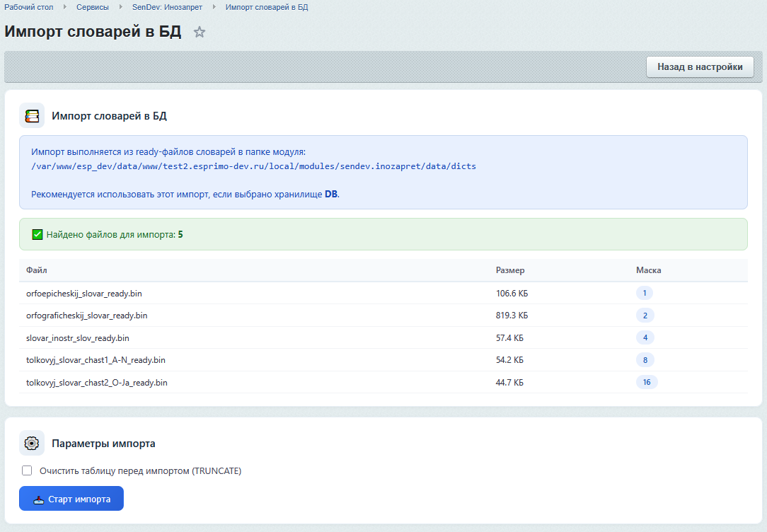The image size is (767, 532).
Task: Enable the TRUNCATE table checkbox
Action: point(28,470)
